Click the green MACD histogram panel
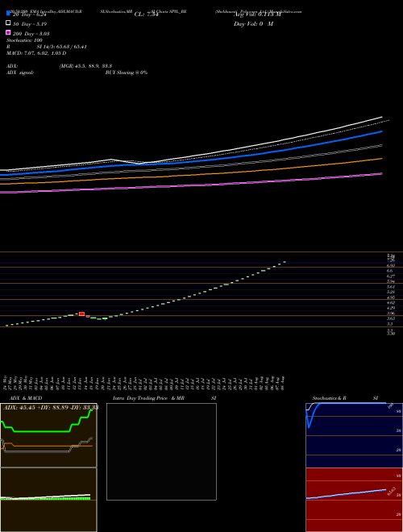 (48, 500)
